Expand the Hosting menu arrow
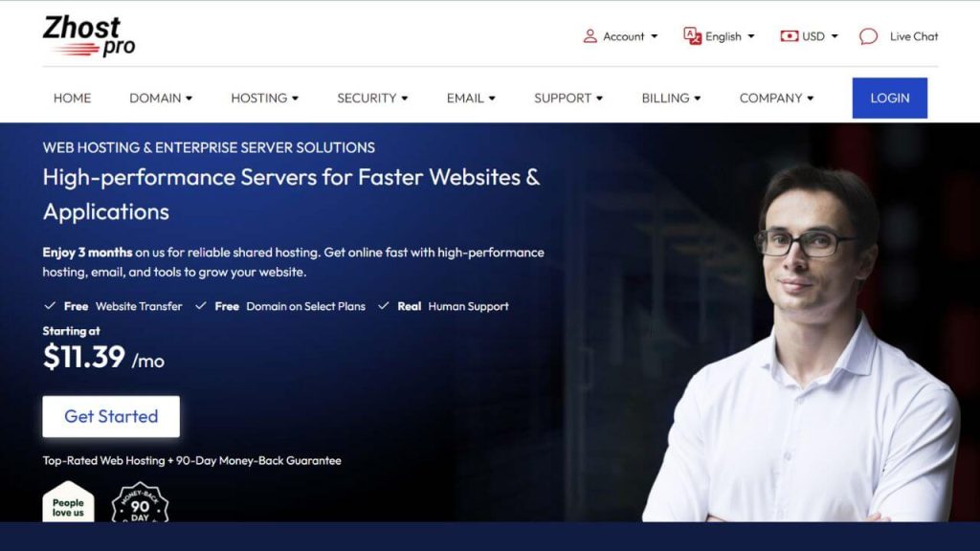Viewport: 980px width, 551px height. point(295,99)
